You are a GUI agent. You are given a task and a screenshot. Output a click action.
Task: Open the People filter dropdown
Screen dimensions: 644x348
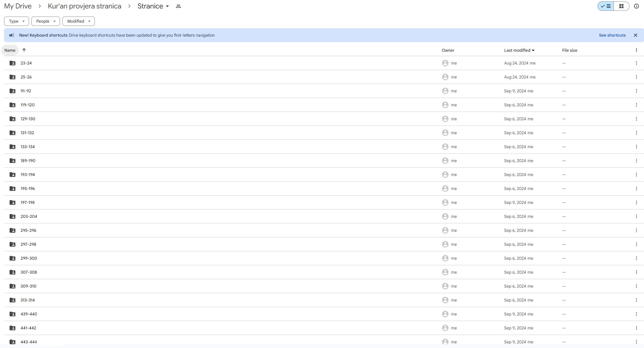point(45,21)
